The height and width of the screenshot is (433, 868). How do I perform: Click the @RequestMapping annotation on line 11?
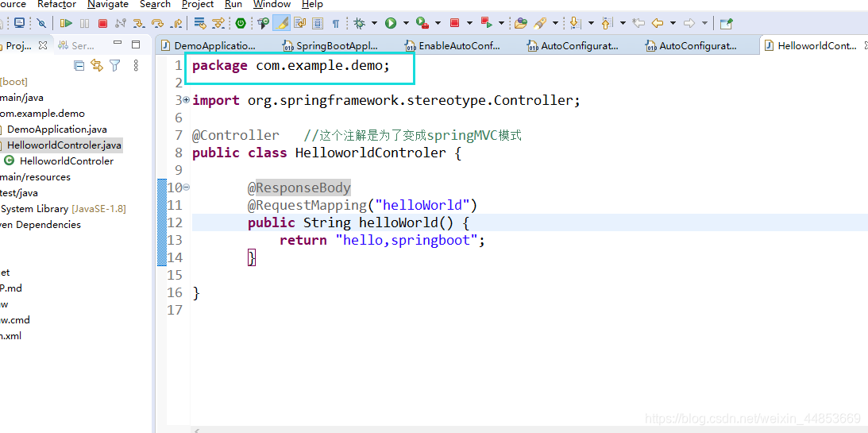(307, 206)
